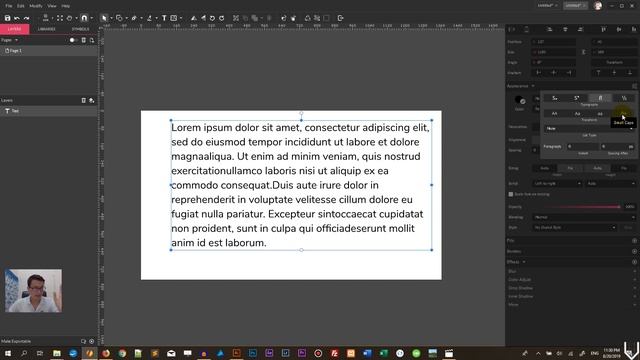This screenshot has width=640, height=360.
Task: Enable the Scale font on resizing checkbox
Action: coord(511,194)
